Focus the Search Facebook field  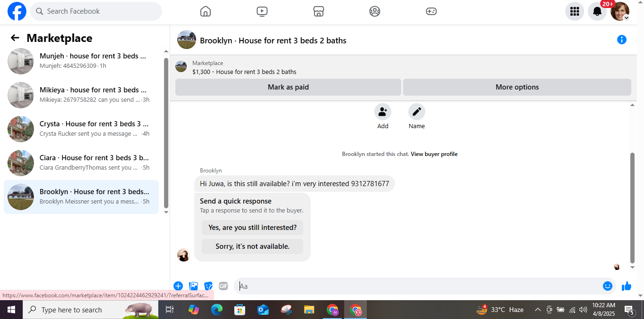[96, 11]
